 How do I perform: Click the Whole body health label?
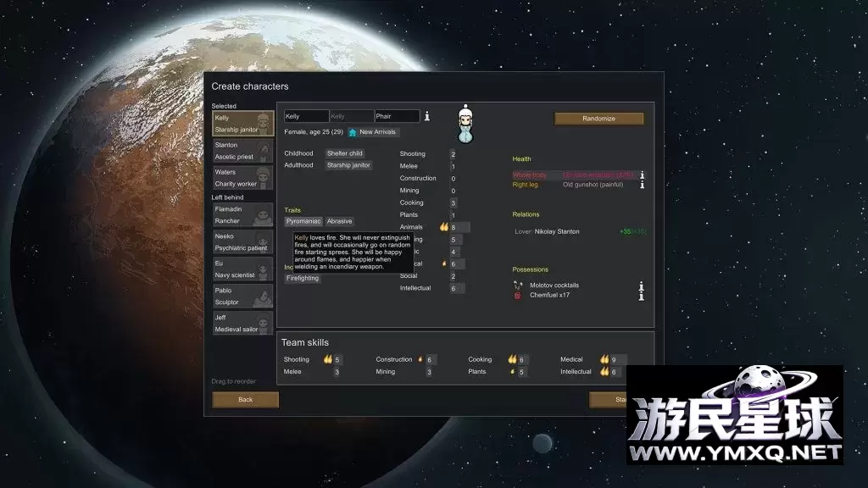[529, 175]
